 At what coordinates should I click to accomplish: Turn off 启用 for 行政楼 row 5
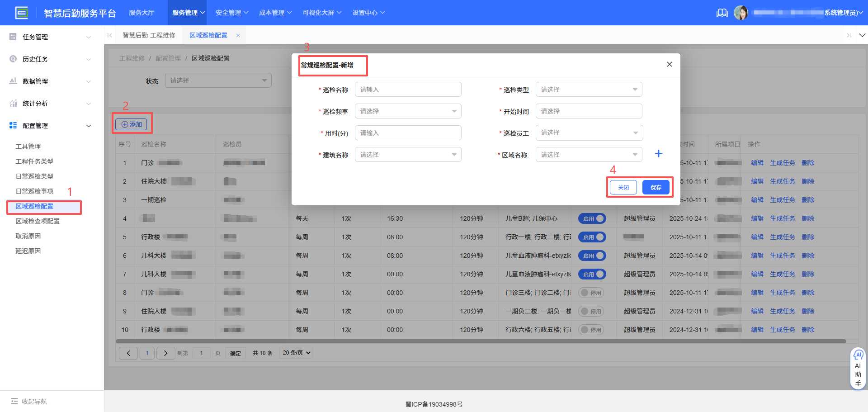(x=592, y=237)
